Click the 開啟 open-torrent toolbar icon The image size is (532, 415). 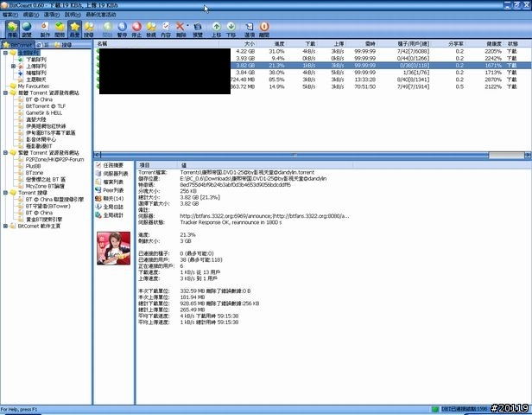[60, 29]
